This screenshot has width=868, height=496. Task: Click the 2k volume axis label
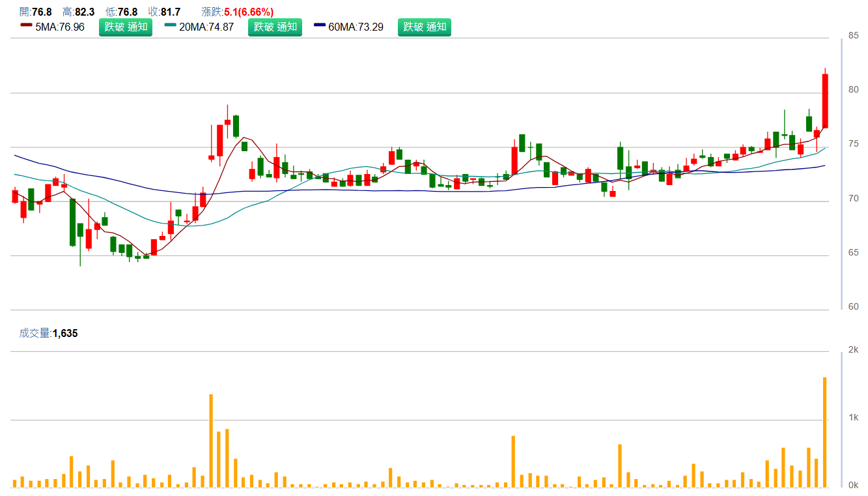click(853, 350)
